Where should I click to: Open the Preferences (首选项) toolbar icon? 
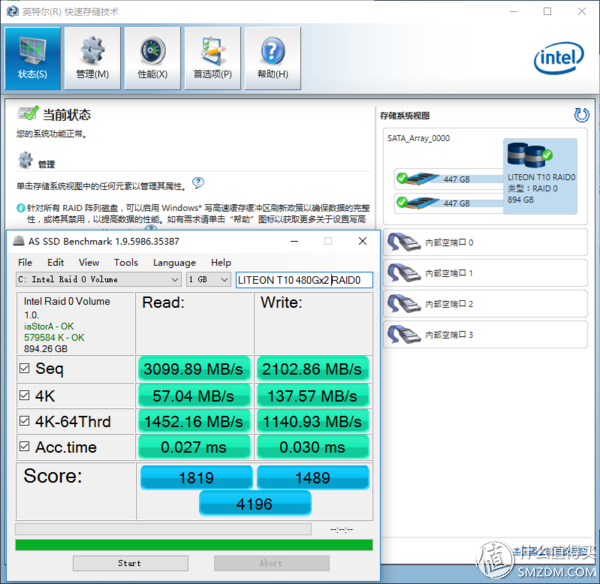tap(213, 57)
